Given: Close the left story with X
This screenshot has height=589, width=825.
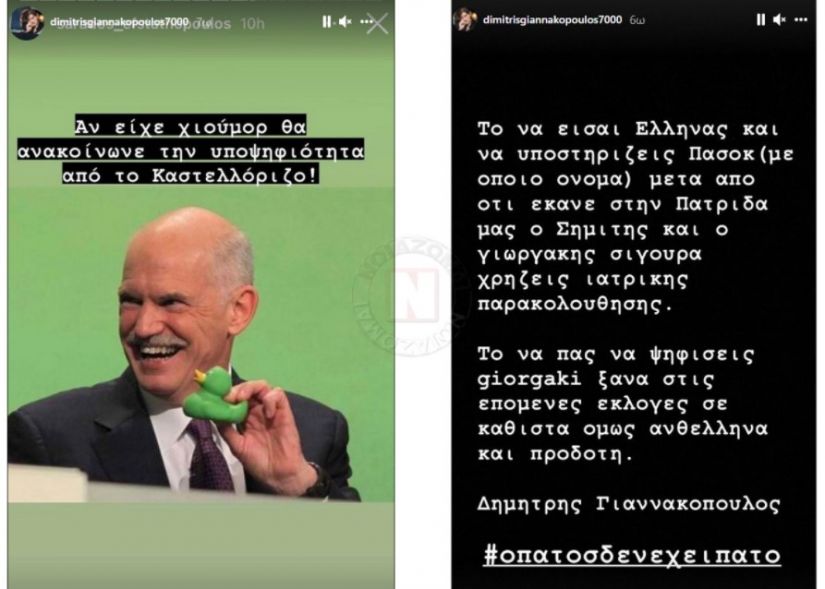Looking at the screenshot, I should [377, 24].
